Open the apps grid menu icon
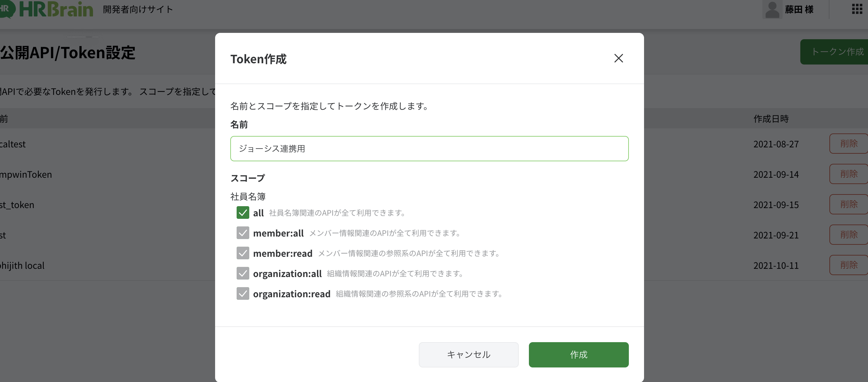Viewport: 868px width, 382px height. tap(857, 9)
